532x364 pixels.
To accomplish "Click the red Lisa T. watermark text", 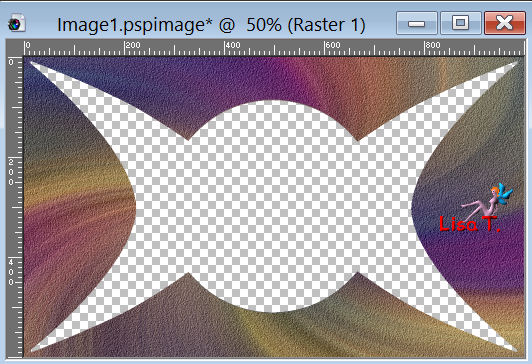I will (x=470, y=224).
